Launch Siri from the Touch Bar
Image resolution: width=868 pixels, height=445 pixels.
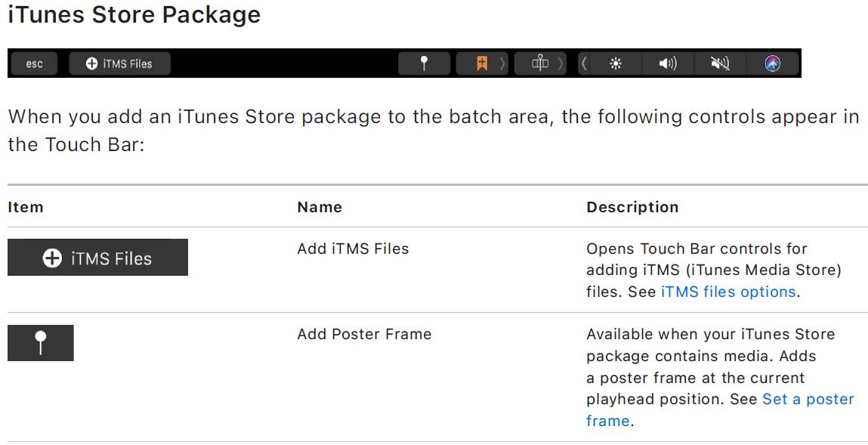772,64
